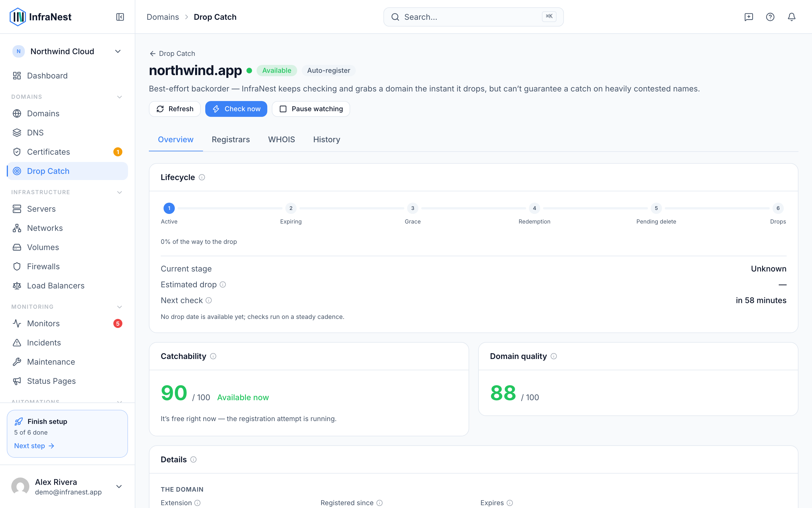Screen dimensions: 812x508
Task: Click the Refresh button
Action: 175,109
